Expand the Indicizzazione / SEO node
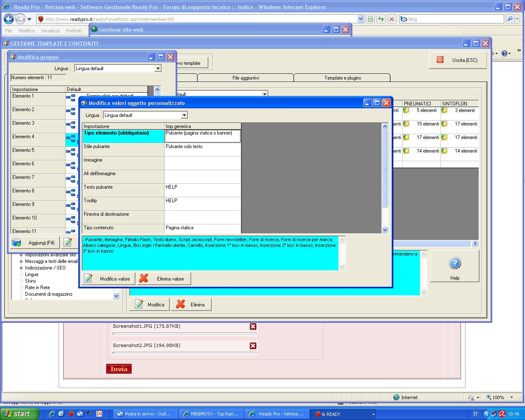Image resolution: width=525 pixels, height=420 pixels. pos(21,268)
